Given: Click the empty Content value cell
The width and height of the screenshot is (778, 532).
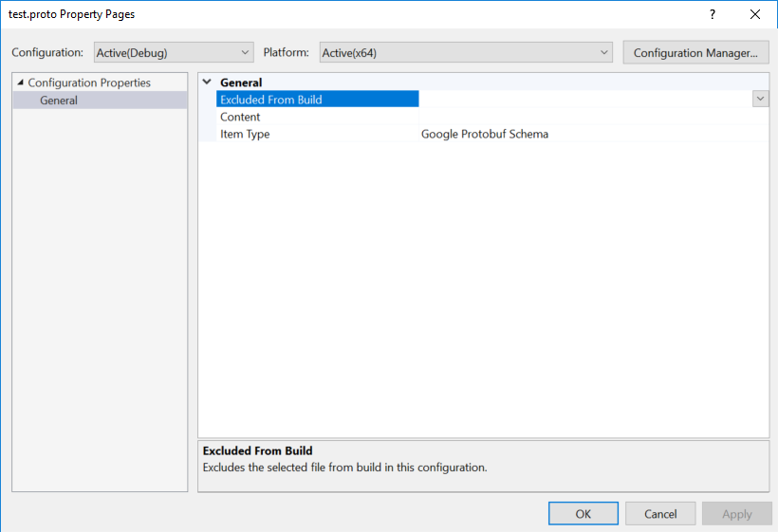Looking at the screenshot, I should [x=594, y=117].
